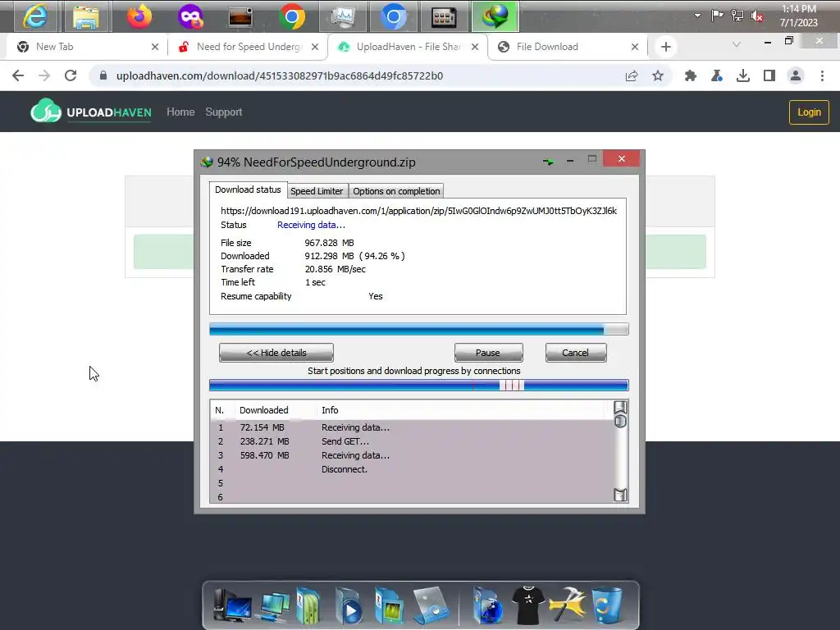This screenshot has height=630, width=840.
Task: Select connection 4 with Disconnect status
Action: tap(412, 469)
